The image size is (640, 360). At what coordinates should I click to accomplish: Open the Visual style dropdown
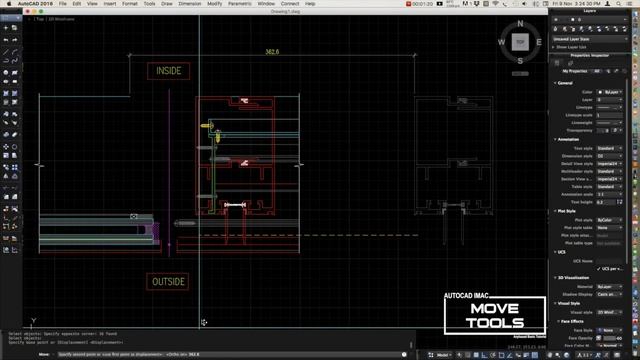pyautogui.click(x=609, y=312)
